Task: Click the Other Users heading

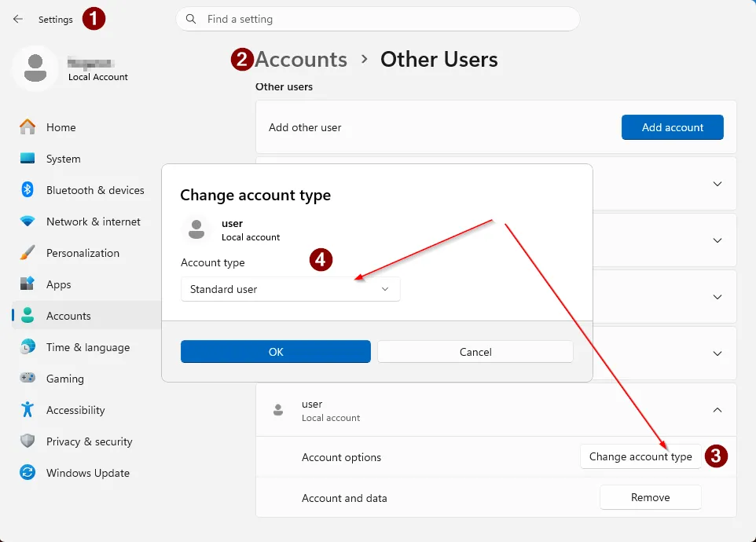Action: (439, 59)
